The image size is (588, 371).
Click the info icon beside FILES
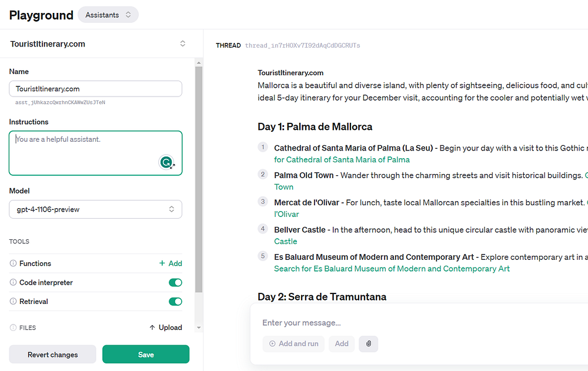tap(14, 327)
